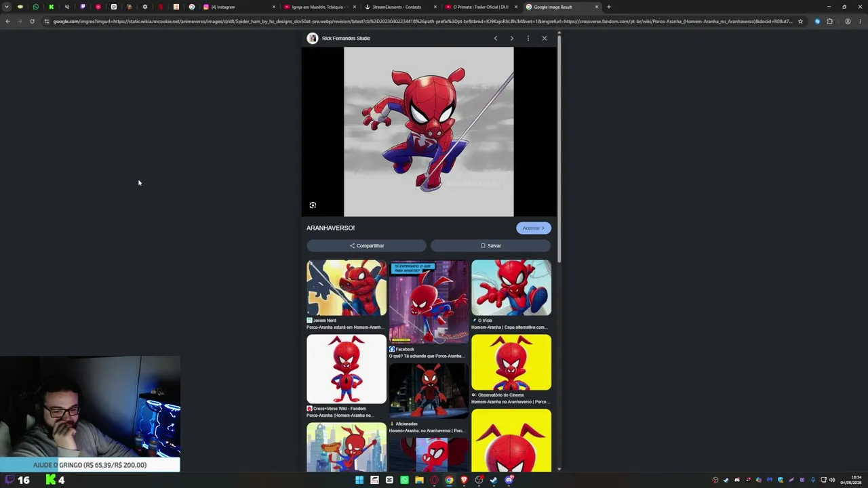Click the ARANHAVERSO! title text
Screen dimensions: 868x488
tap(330, 228)
